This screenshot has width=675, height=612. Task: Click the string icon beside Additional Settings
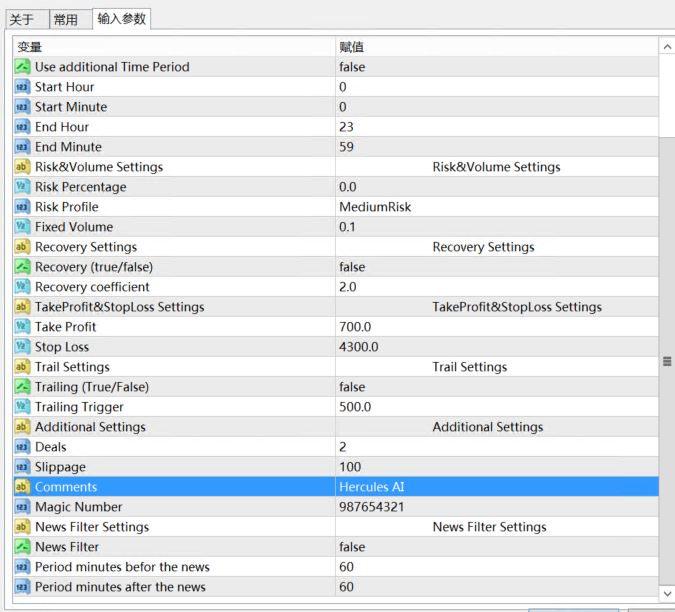click(22, 427)
